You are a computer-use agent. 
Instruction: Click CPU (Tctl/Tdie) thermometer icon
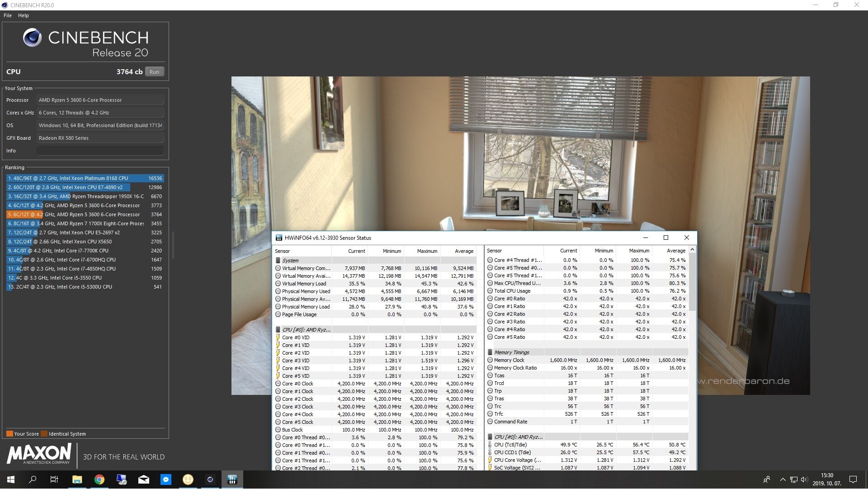point(490,445)
